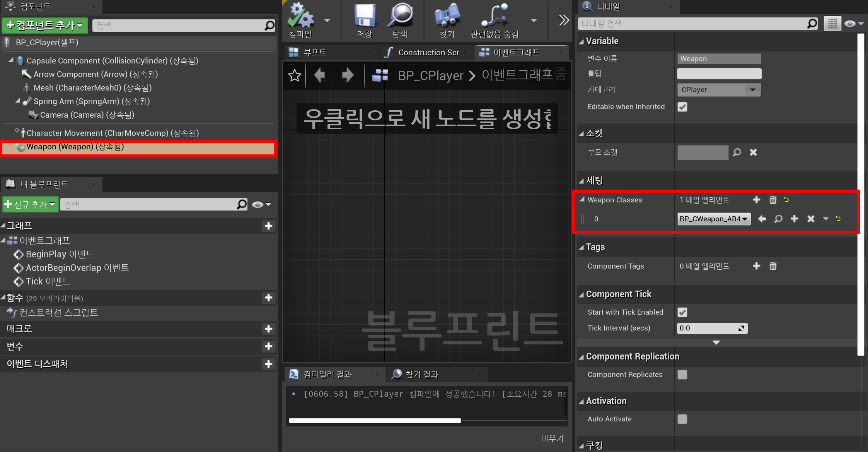Click the Find (찾기) binoculars icon
The height and width of the screenshot is (452, 868).
(x=447, y=16)
